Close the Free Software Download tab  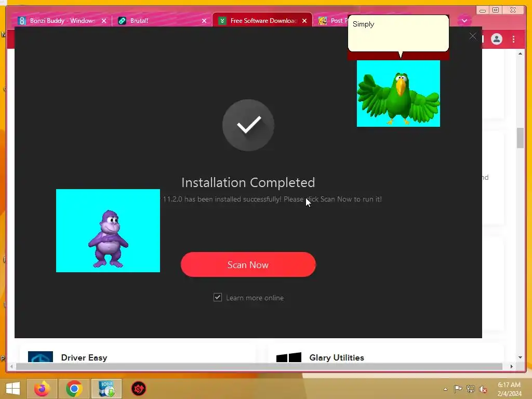(304, 21)
